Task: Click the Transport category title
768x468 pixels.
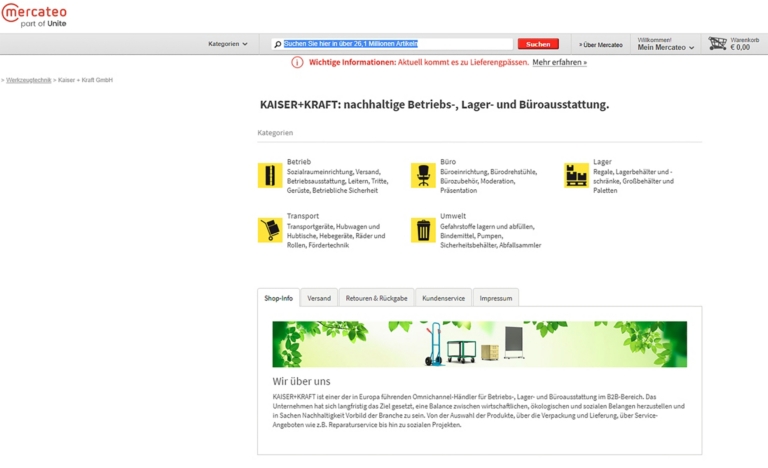Action: coord(303,216)
